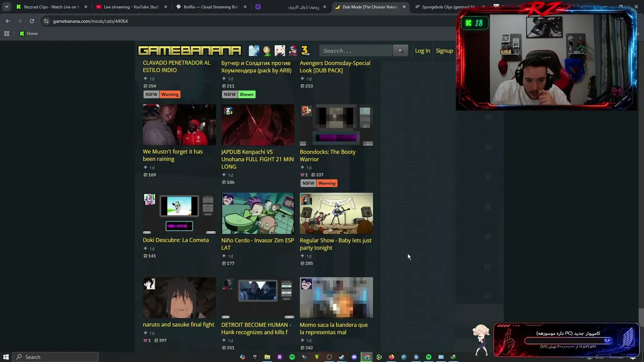Toggle NSFW Warning badge under CLAVADO PENETRADOR
This screenshot has width=644, height=362.
162,95
